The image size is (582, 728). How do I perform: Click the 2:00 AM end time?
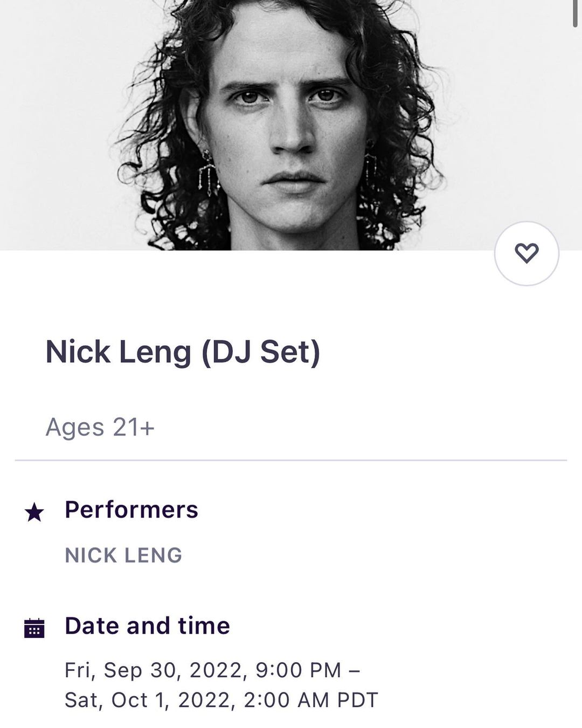(287, 700)
